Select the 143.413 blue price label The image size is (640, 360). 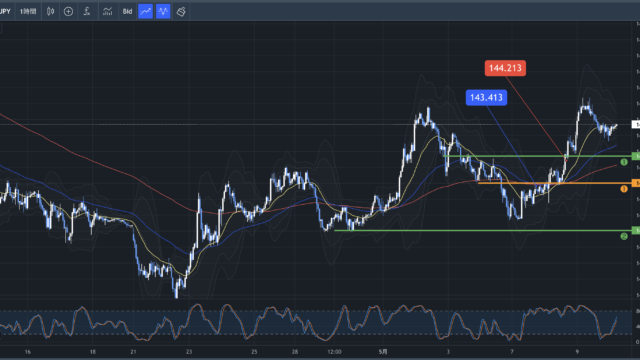coord(486,98)
